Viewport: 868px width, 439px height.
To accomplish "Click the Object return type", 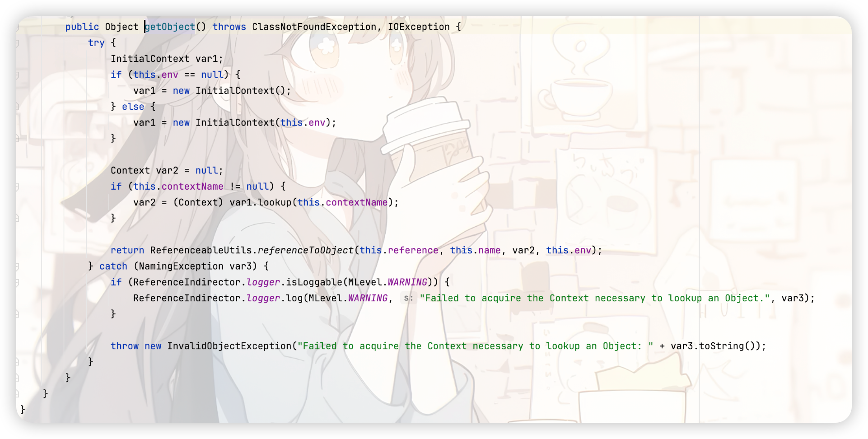I will click(x=122, y=27).
